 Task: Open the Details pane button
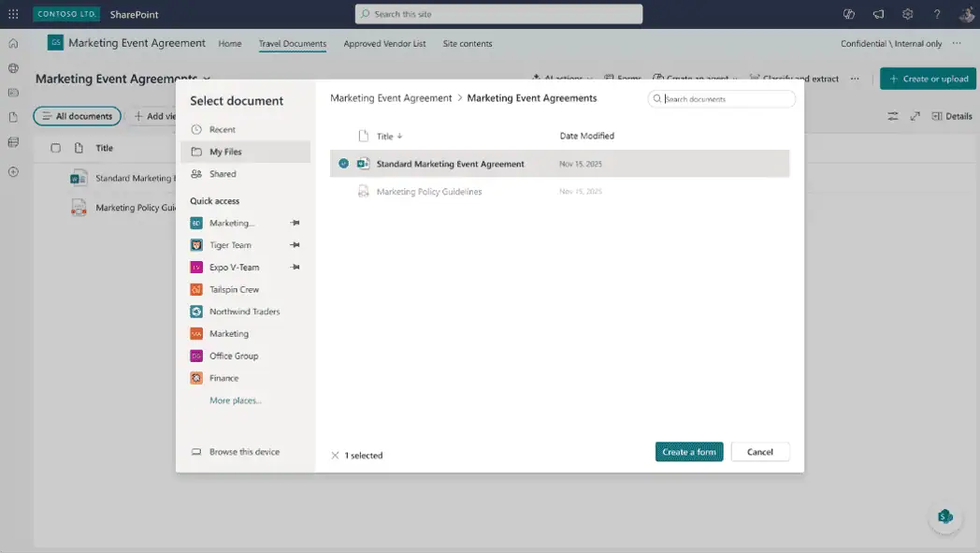952,116
